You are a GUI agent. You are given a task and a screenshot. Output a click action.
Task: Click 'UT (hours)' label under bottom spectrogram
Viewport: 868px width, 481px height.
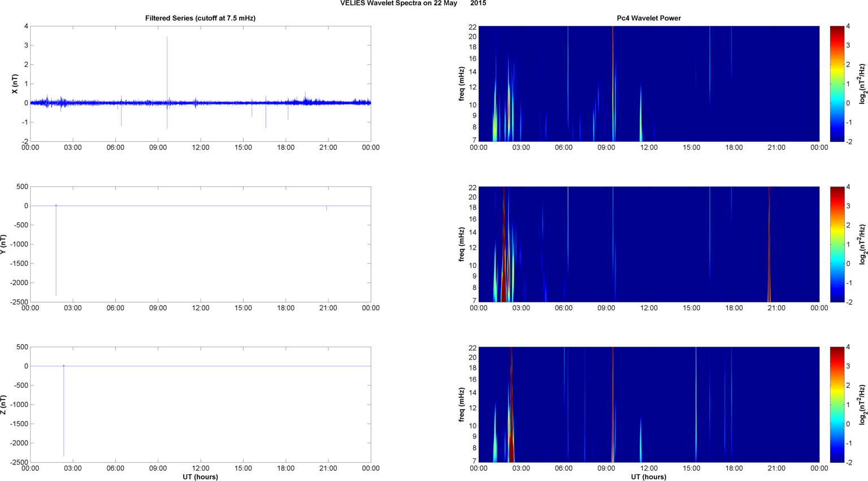pyautogui.click(x=648, y=477)
